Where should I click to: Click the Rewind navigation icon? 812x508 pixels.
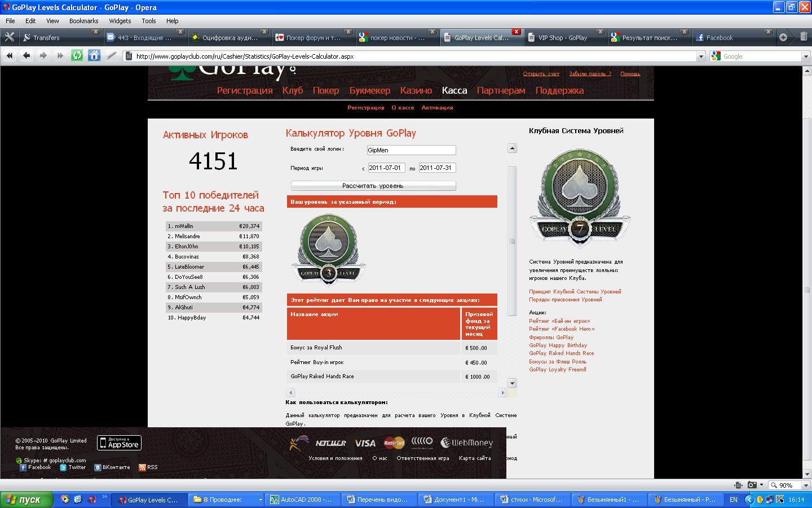pos(10,55)
